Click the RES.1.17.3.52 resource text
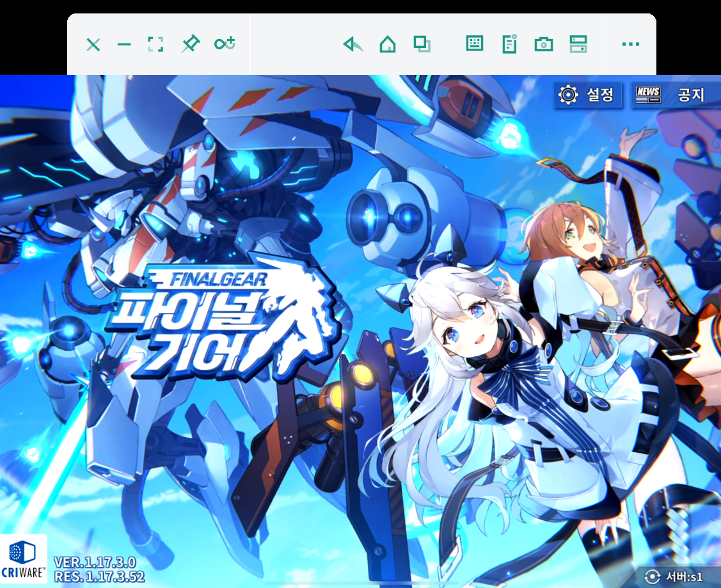The image size is (721, 588). (x=99, y=576)
